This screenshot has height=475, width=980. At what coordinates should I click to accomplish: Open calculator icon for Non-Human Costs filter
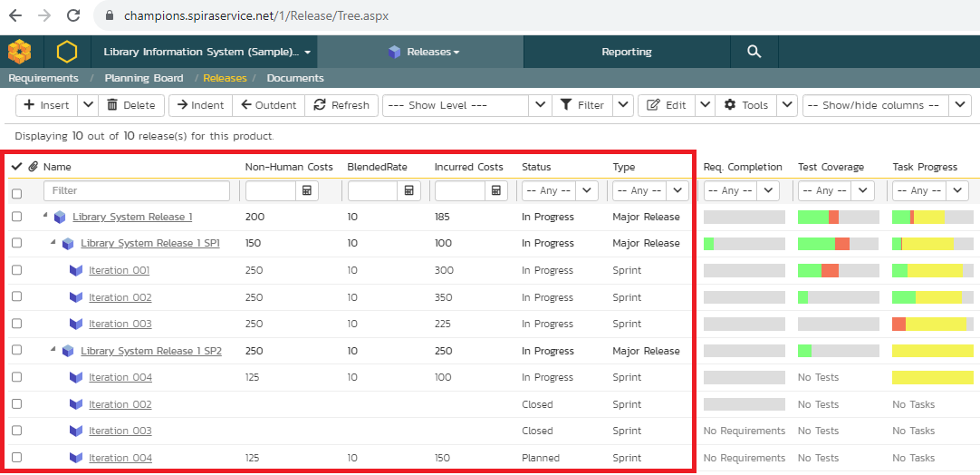click(308, 191)
